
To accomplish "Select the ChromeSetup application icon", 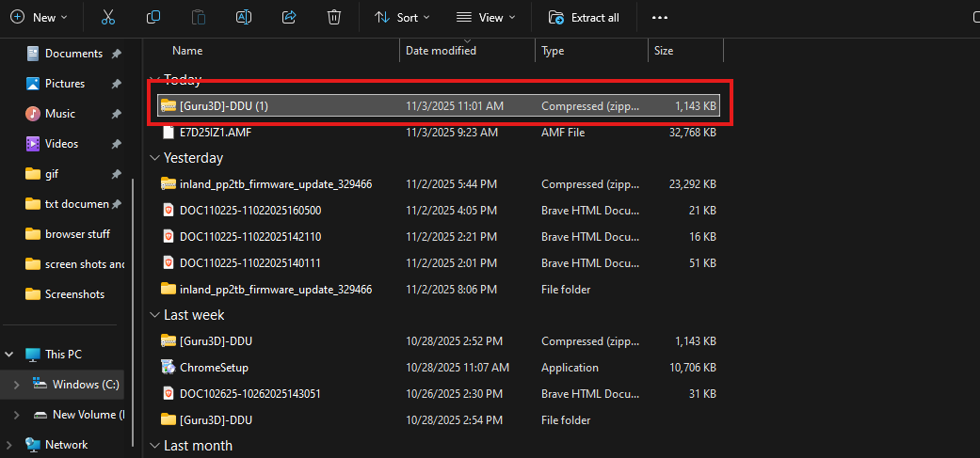I will click(x=169, y=368).
